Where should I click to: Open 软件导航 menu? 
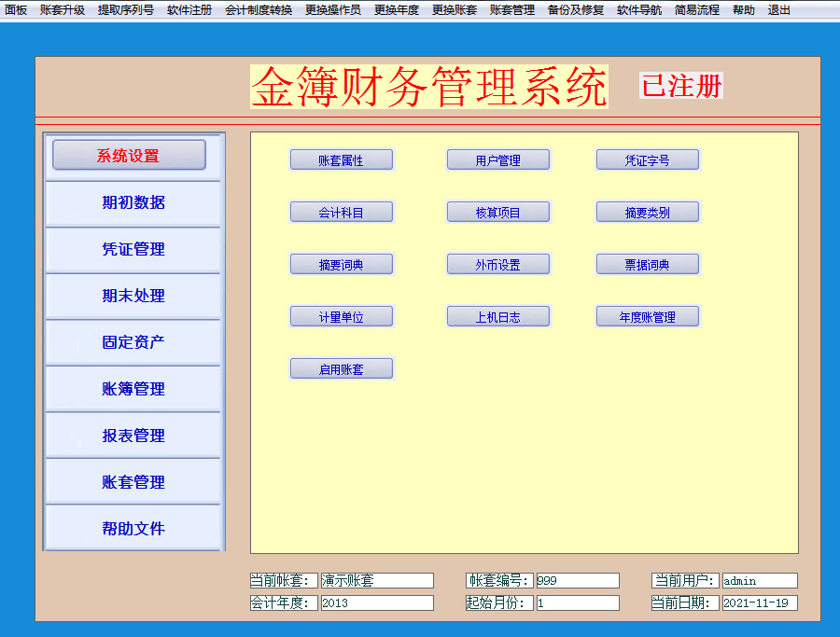click(x=639, y=9)
